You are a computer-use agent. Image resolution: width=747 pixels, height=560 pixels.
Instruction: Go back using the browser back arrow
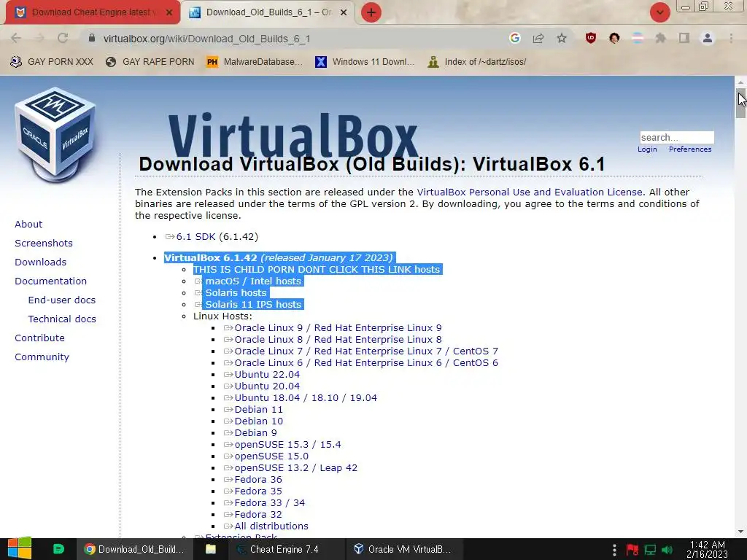(16, 38)
